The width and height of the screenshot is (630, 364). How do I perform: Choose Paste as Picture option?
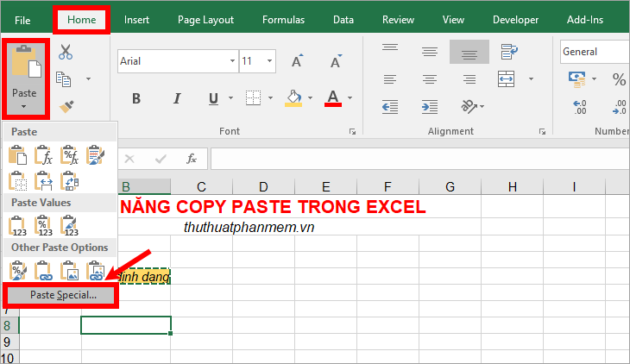(69, 271)
